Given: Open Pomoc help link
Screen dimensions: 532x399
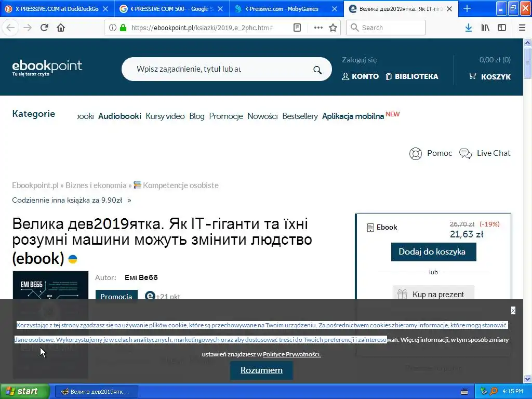Looking at the screenshot, I should click(431, 153).
